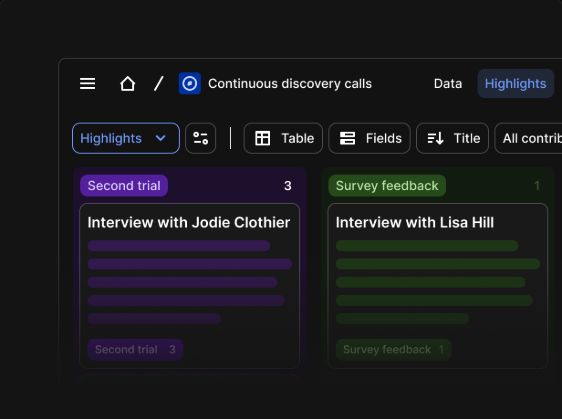Click Second trial 3 tag on card
562x419 pixels.
(135, 349)
